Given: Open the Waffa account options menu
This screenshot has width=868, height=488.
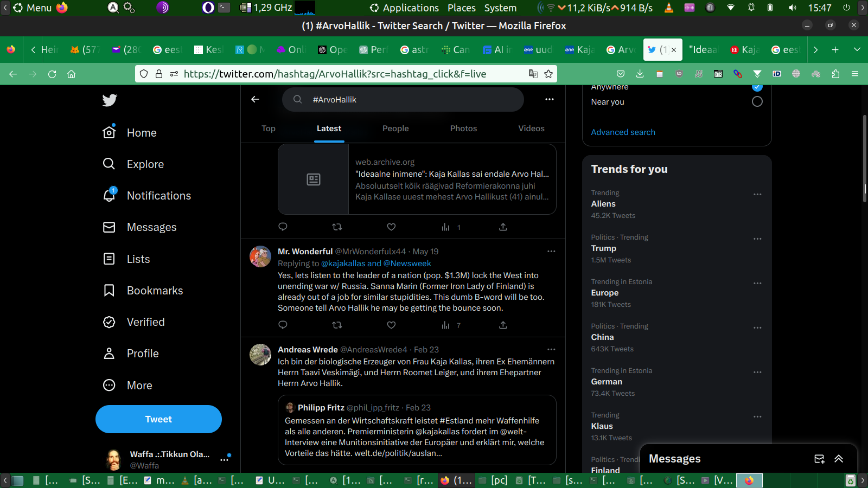Looking at the screenshot, I should point(224,460).
